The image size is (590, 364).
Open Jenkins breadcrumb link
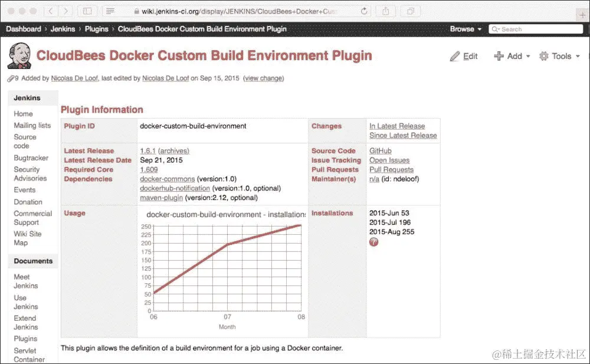(x=63, y=29)
